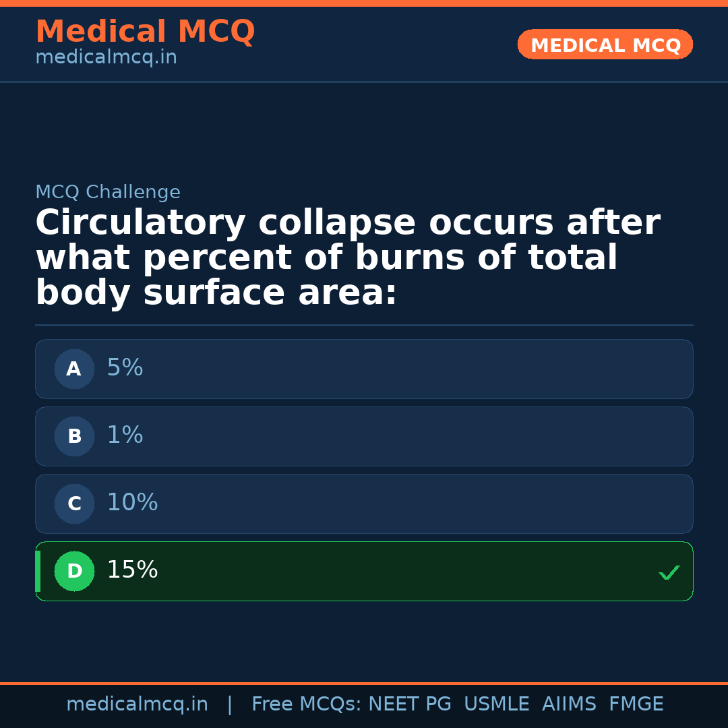
Task: Click FMGE in the footer
Action: (636, 705)
